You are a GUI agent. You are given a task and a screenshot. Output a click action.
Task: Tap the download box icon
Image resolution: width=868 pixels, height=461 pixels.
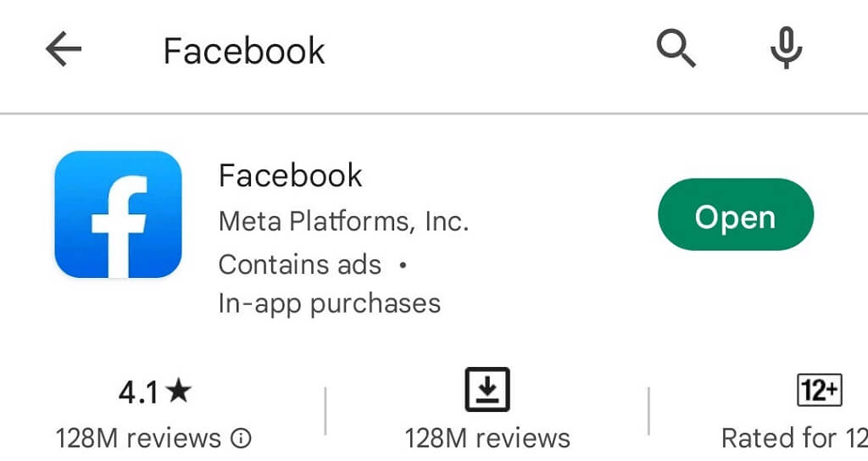click(x=487, y=390)
